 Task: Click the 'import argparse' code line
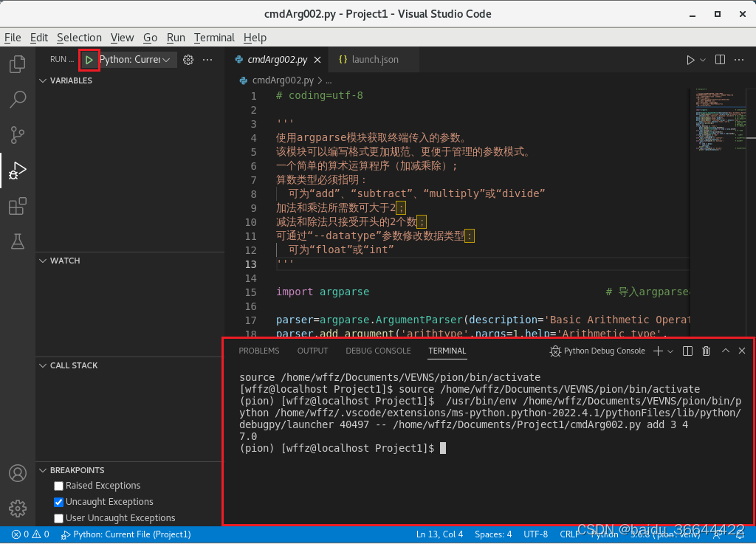pos(323,292)
